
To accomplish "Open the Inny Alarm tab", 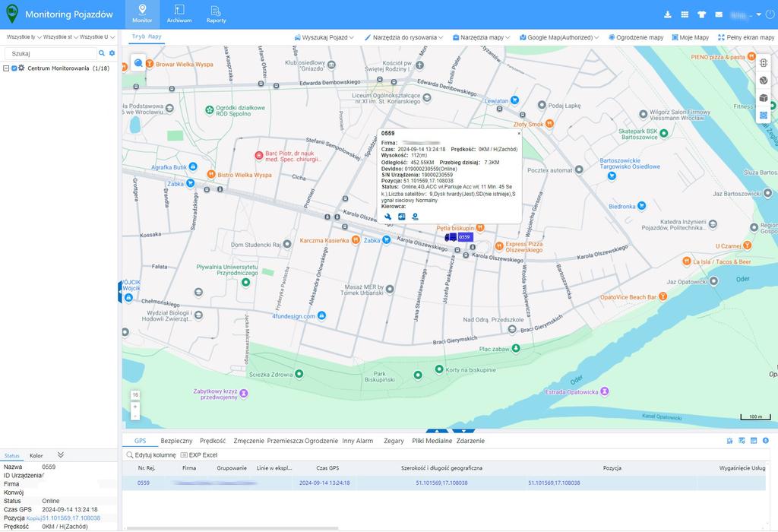I will pos(357,441).
